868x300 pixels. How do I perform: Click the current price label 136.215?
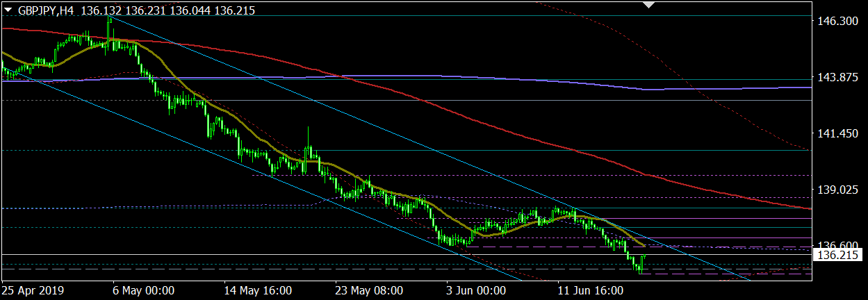(x=838, y=256)
